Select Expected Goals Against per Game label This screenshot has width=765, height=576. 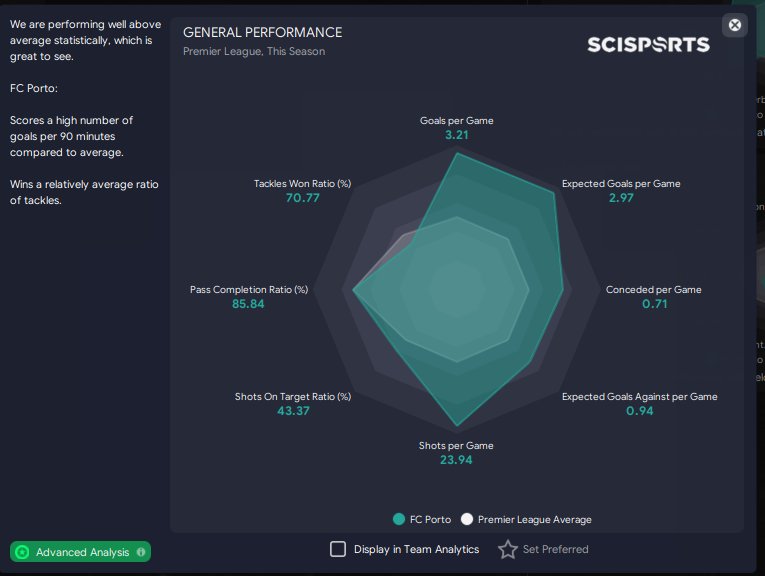(640, 397)
